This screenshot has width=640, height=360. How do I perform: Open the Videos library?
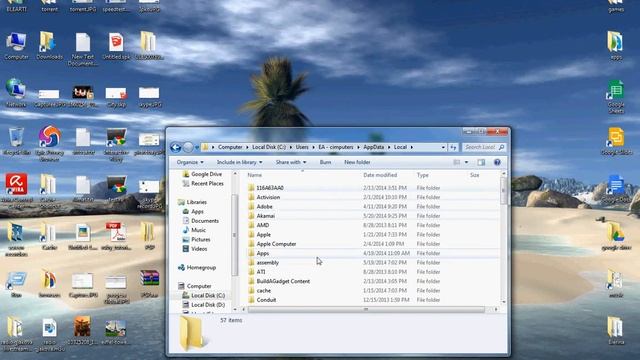coord(195,249)
